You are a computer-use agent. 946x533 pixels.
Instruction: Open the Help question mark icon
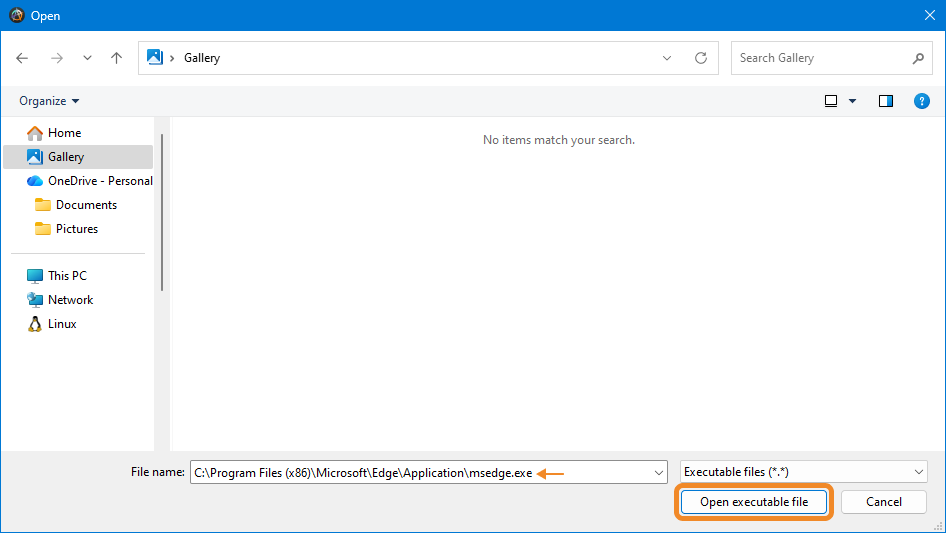pyautogui.click(x=922, y=101)
